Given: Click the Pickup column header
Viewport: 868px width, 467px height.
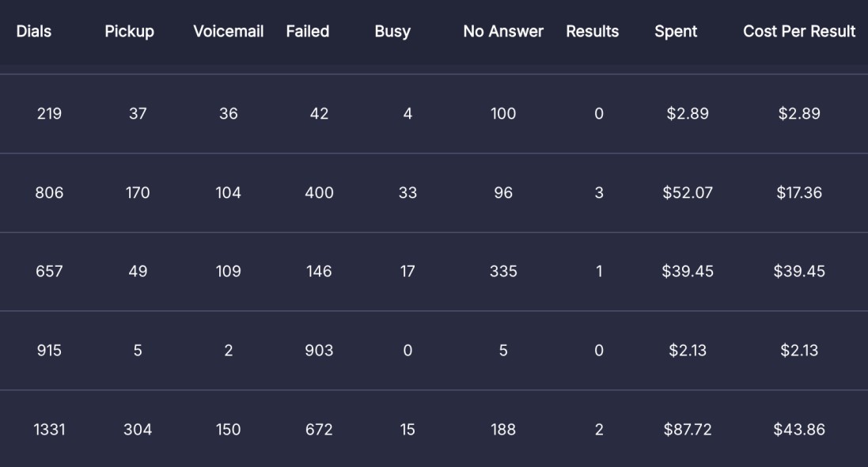Looking at the screenshot, I should tap(129, 32).
